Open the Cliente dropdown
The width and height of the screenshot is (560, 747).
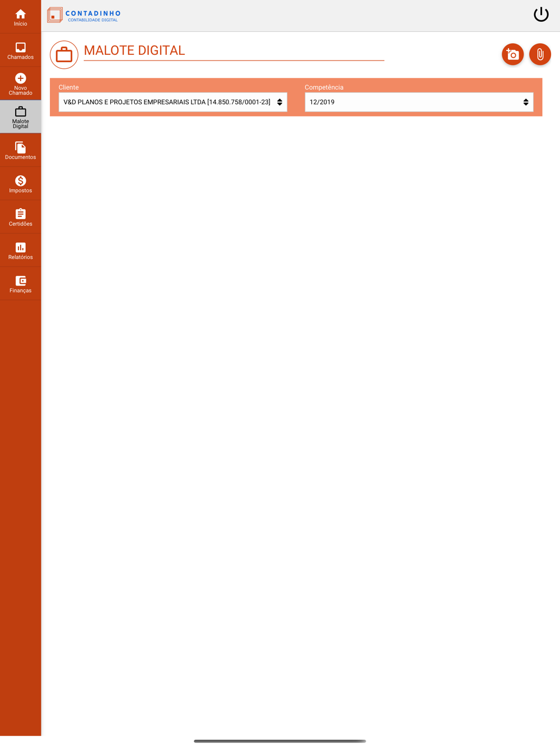coord(173,102)
